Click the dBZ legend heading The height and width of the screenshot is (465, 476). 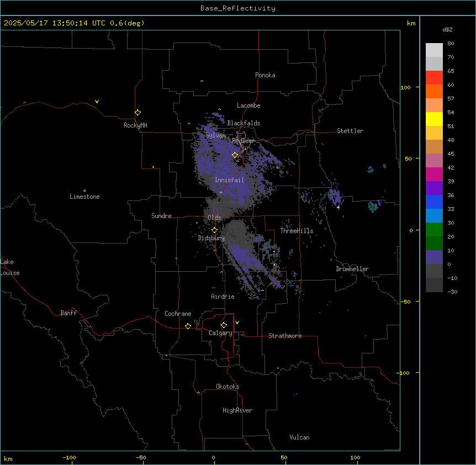pos(447,29)
